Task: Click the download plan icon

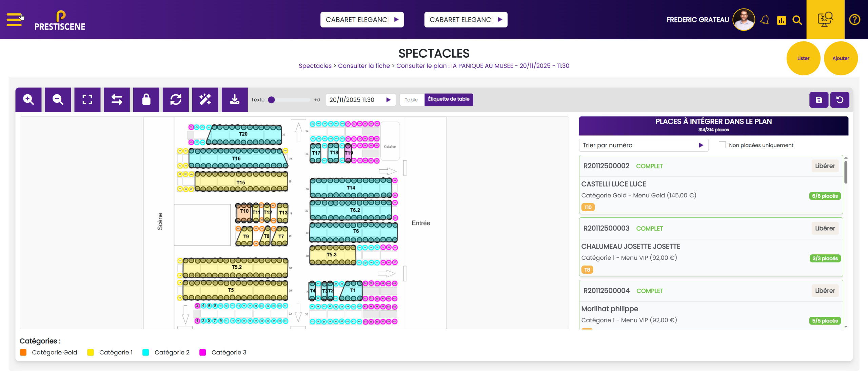Action: pyautogui.click(x=235, y=100)
